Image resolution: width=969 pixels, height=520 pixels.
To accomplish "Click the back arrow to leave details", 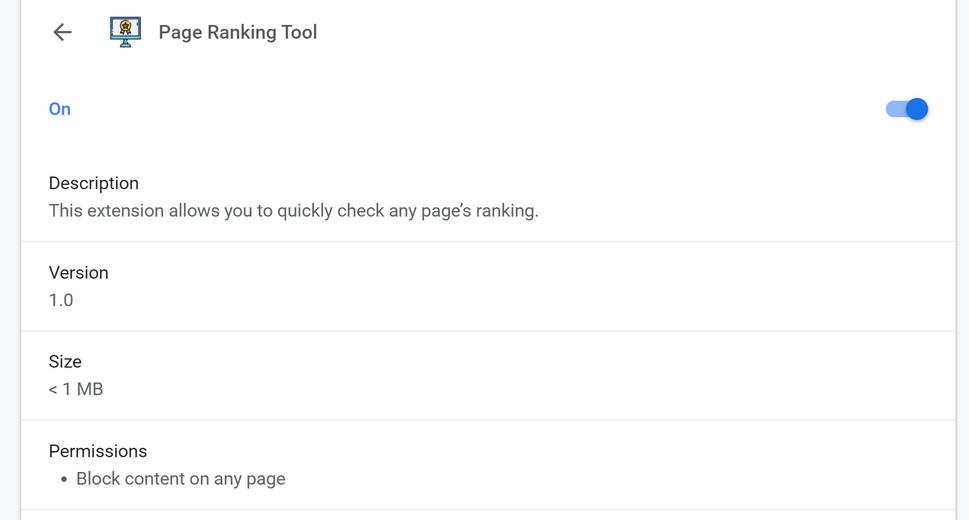I will pos(62,32).
